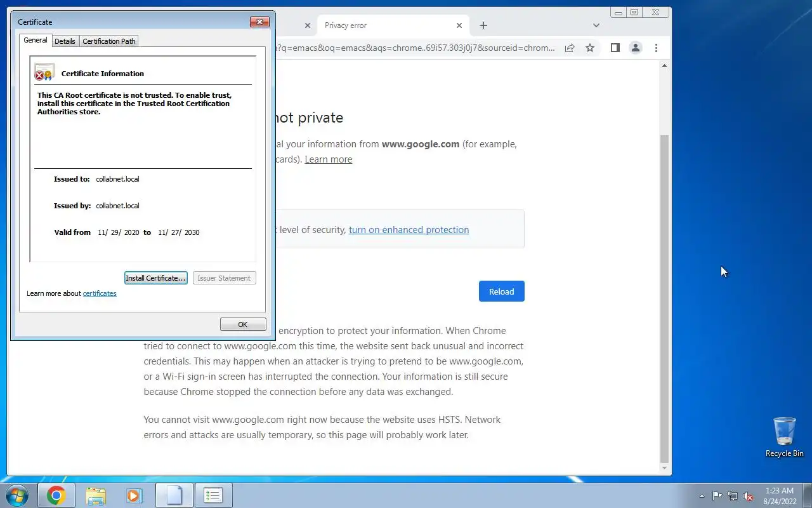Open the Chrome profile avatar
Screen dimensions: 812x508
[x=635, y=48]
